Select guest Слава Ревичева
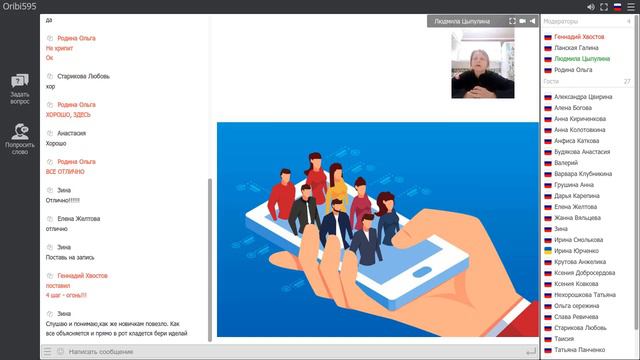 576,317
